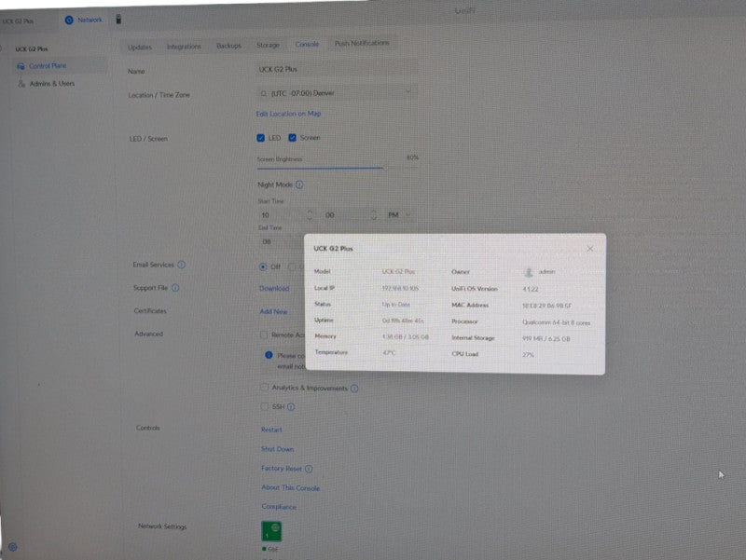746x560 pixels.
Task: Enable the Analytics & Improvements checkbox
Action: click(x=265, y=388)
